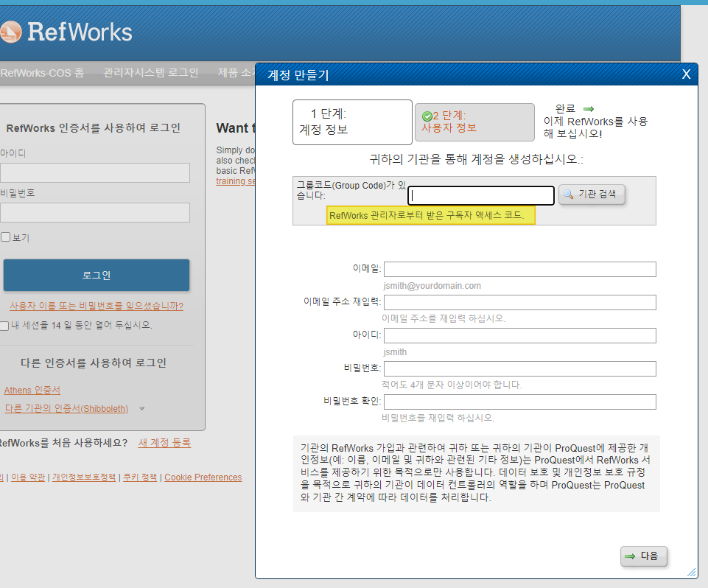The width and height of the screenshot is (708, 588).
Task: Open the Athens 인증서 link
Action: tap(32, 391)
